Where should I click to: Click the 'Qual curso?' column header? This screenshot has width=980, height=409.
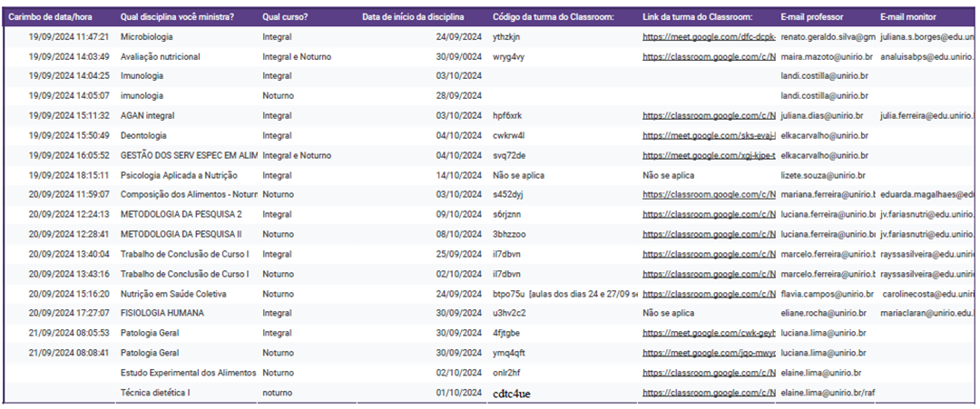[x=284, y=17]
